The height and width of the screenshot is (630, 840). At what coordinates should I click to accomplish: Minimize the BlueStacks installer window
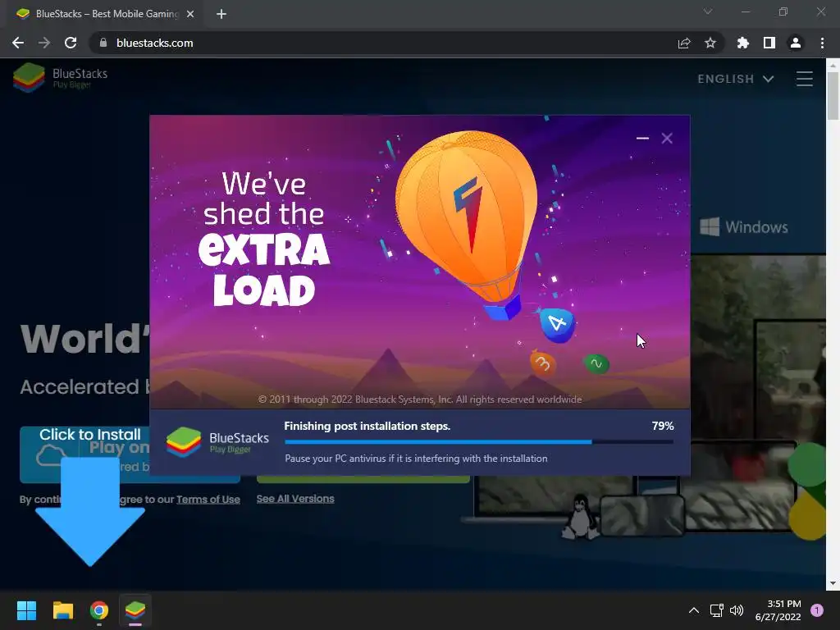coord(642,138)
